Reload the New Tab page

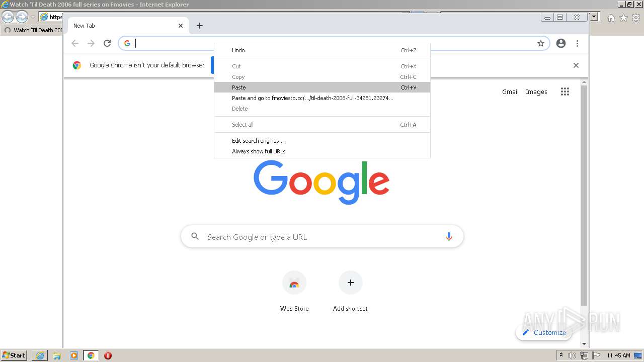coord(107,43)
